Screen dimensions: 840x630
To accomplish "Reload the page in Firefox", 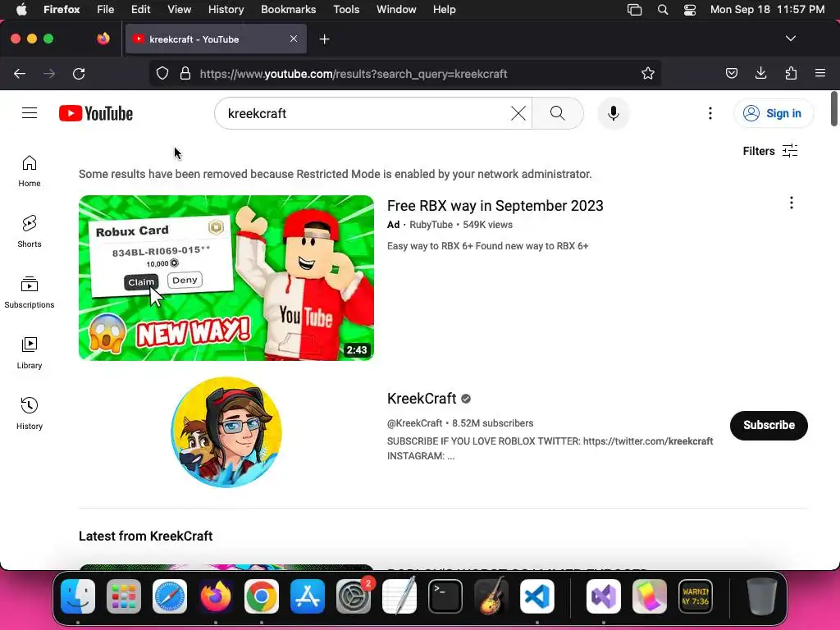I will click(79, 74).
